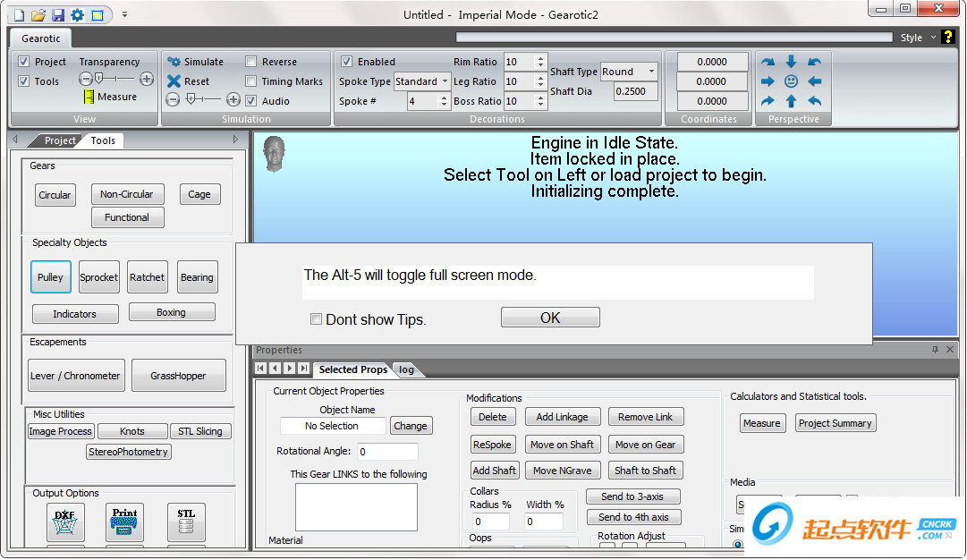Screen dimensions: 967x560
Task: Click the yellow help question mark icon
Action: (x=948, y=37)
